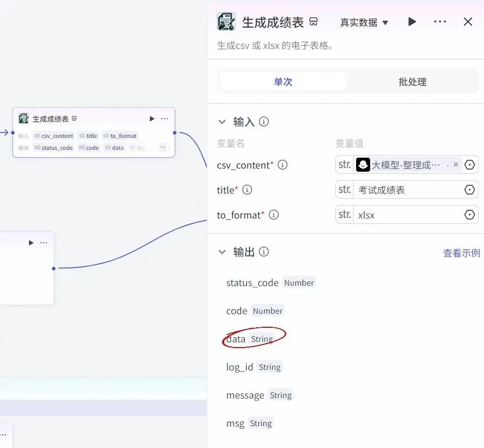Click the to_format input containing xlsx
This screenshot has height=448, width=484.
408,215
